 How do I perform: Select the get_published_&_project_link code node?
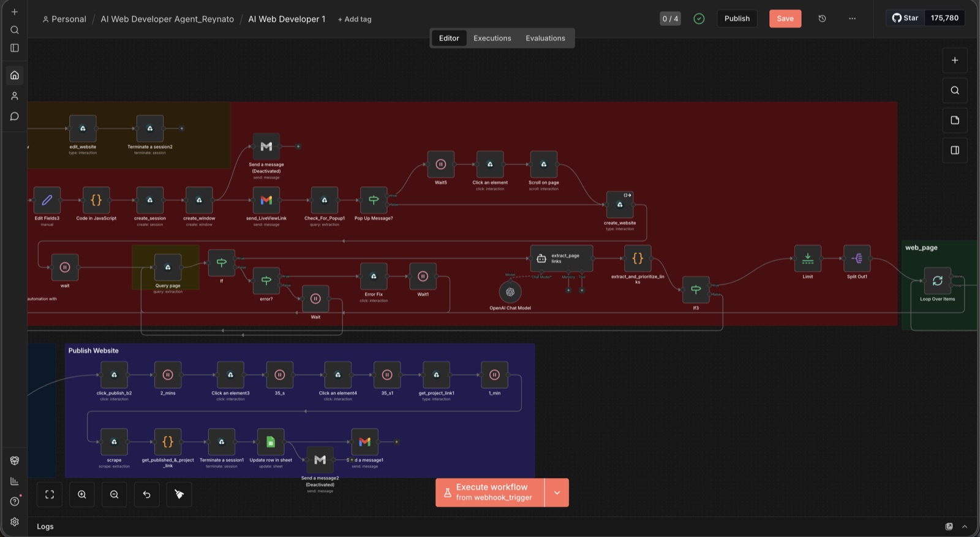tap(168, 442)
